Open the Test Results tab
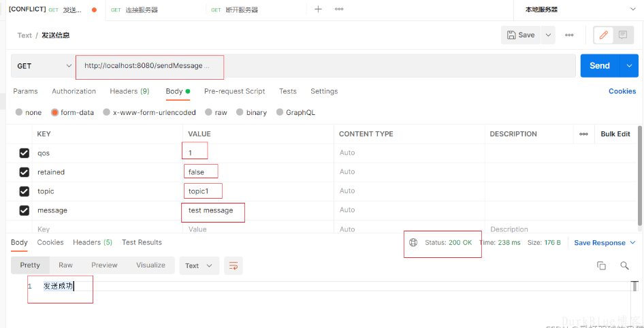Image resolution: width=644 pixels, height=328 pixels. [x=142, y=242]
